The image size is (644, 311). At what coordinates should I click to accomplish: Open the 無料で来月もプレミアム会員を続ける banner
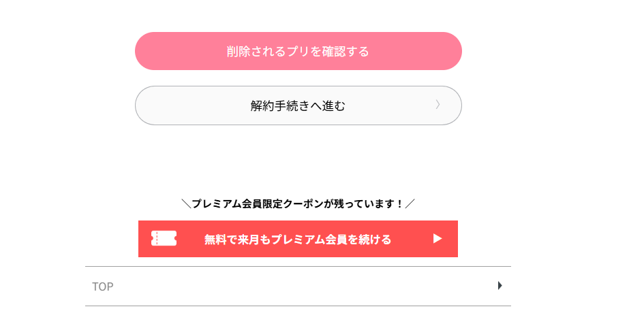tap(298, 239)
